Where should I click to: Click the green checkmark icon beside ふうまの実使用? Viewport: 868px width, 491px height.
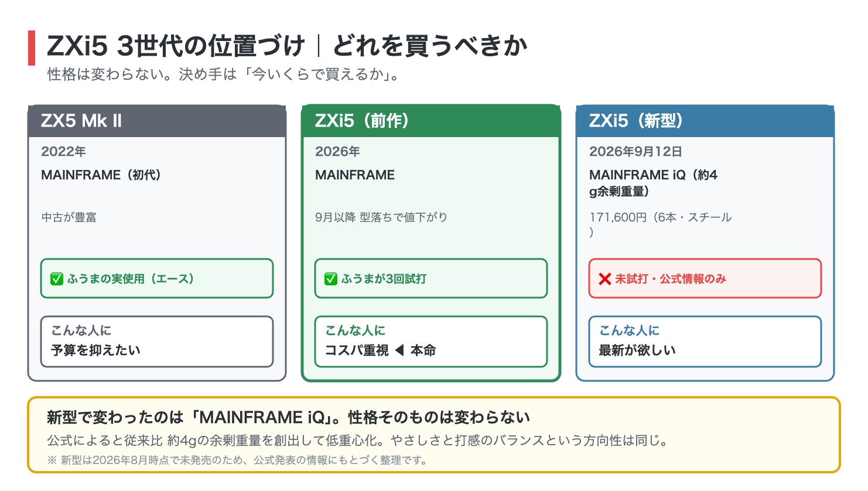click(57, 279)
